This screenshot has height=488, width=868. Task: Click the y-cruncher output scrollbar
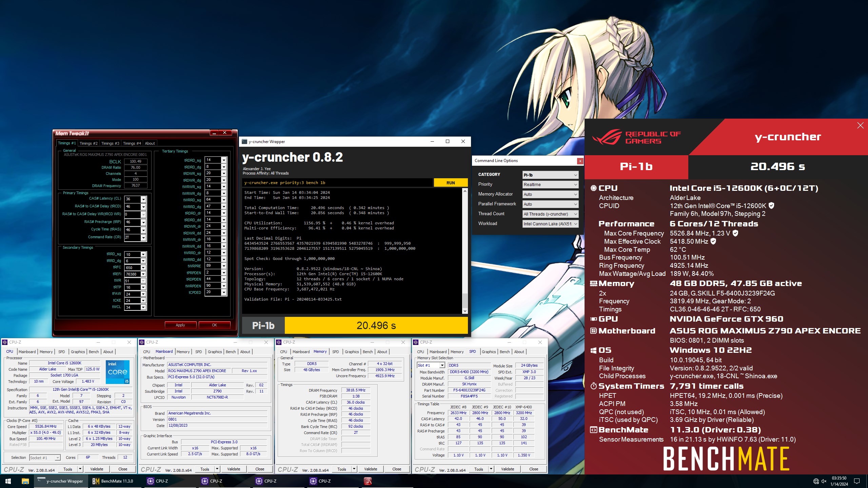coord(465,301)
